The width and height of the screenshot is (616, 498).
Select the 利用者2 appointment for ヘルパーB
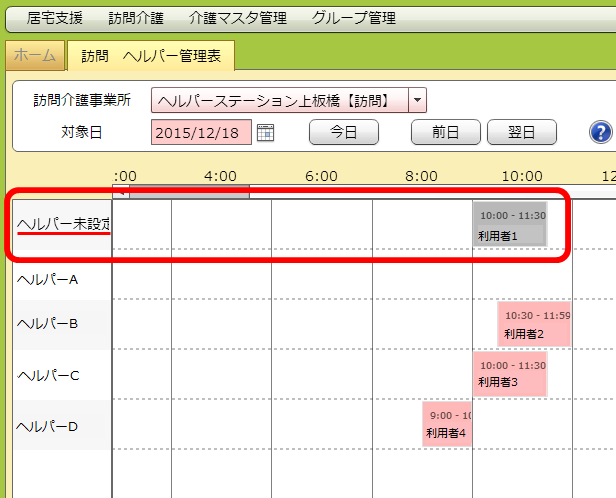534,324
